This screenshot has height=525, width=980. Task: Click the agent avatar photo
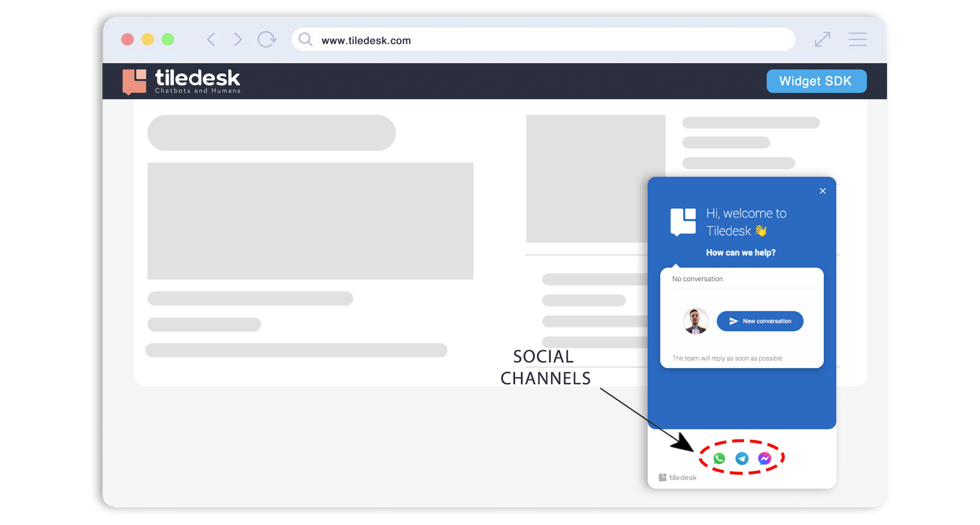pyautogui.click(x=696, y=321)
